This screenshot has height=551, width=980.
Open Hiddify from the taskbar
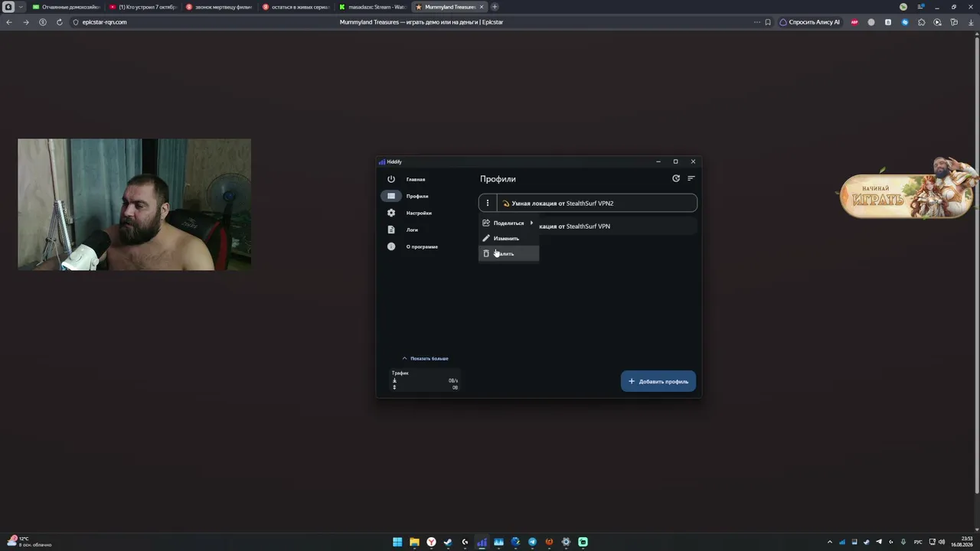[x=482, y=542]
